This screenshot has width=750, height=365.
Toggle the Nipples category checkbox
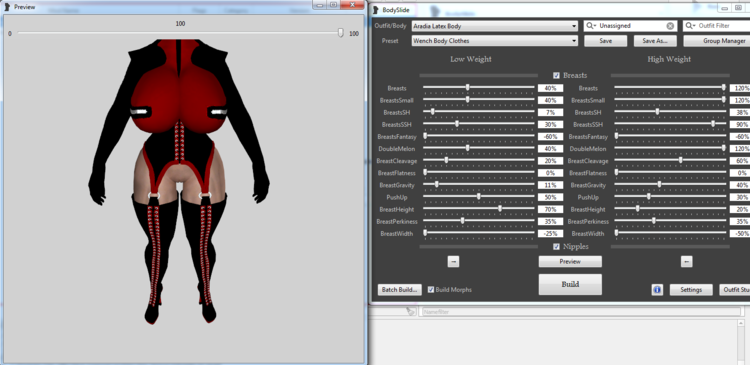click(556, 246)
